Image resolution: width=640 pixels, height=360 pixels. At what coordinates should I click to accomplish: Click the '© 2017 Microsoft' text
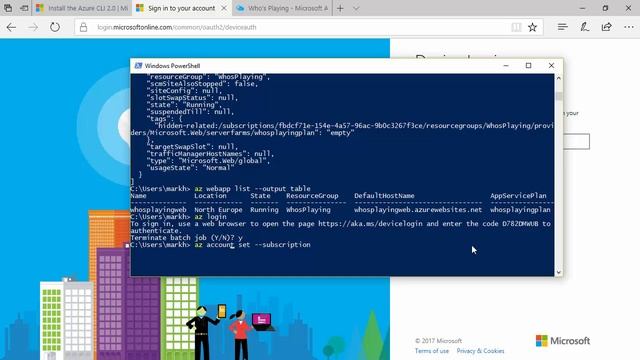(x=438, y=341)
